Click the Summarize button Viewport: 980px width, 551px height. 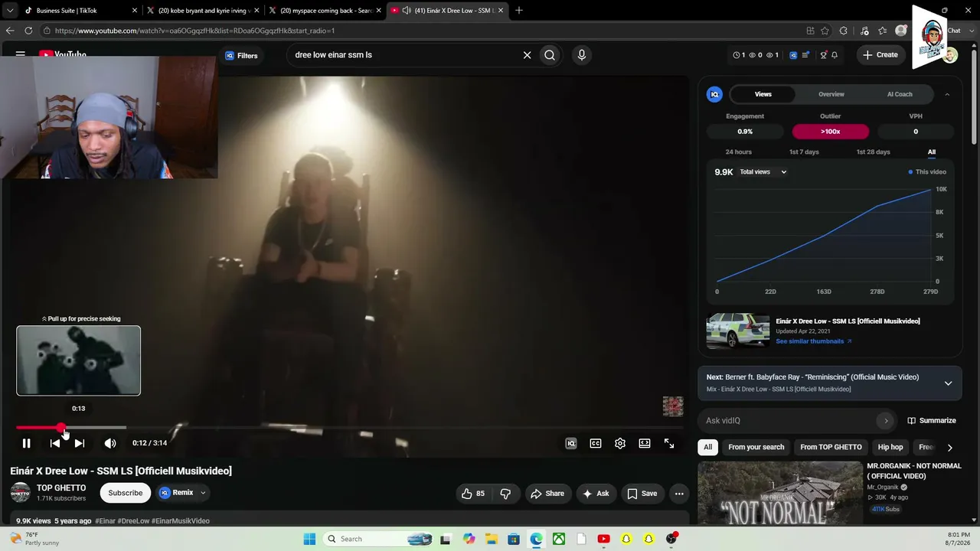(931, 420)
